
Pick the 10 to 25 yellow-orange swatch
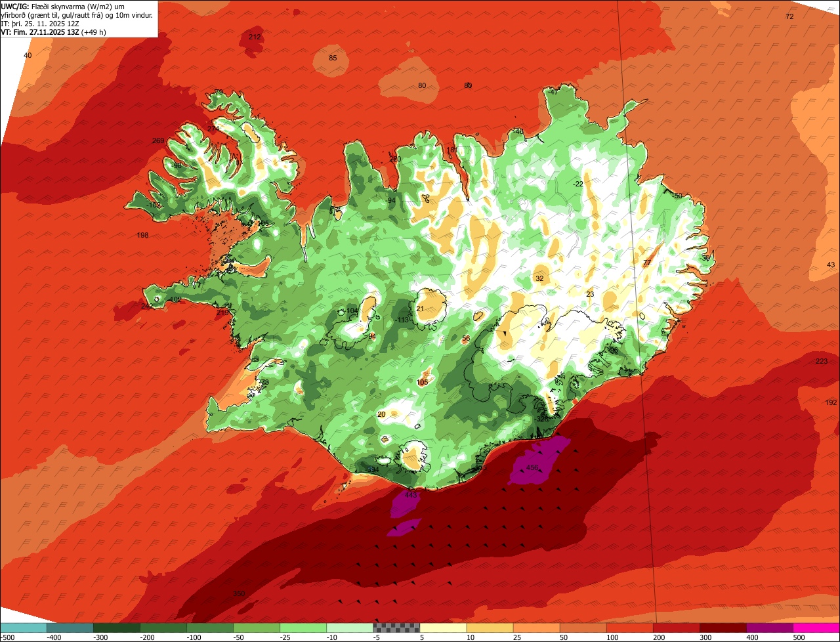[x=489, y=628]
